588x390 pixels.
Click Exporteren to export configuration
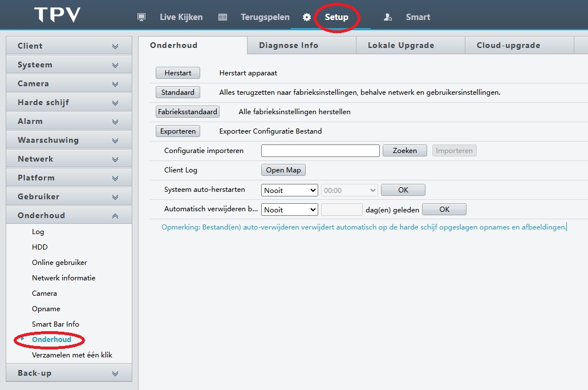point(178,131)
